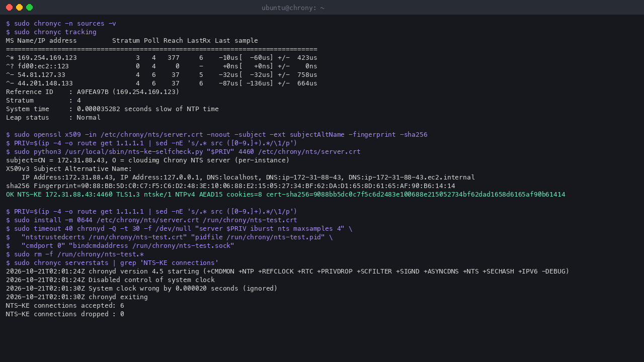Click the Leap status Normal line

click(53, 118)
